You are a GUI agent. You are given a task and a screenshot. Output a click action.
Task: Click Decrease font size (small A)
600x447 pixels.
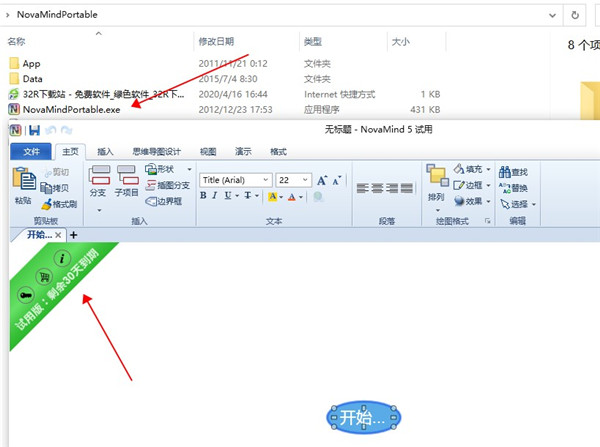coord(337,180)
